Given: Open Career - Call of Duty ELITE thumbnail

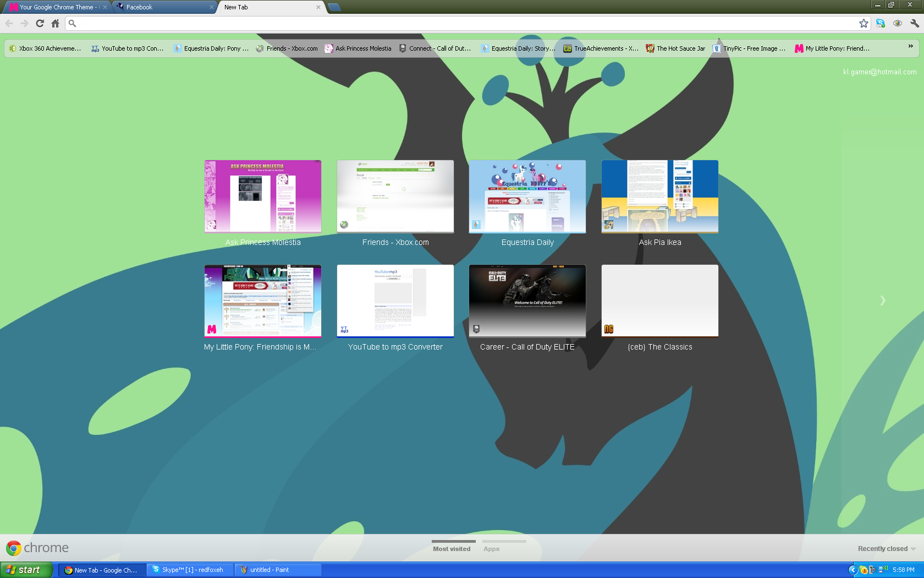Looking at the screenshot, I should (527, 301).
